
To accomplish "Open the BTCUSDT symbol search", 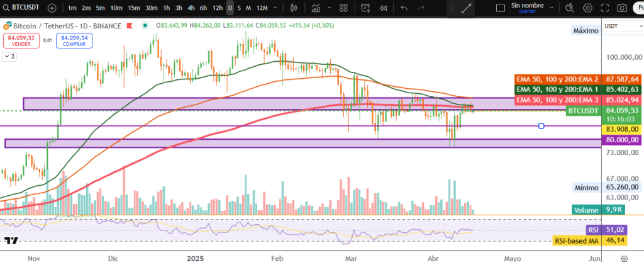I will pyautogui.click(x=22, y=8).
